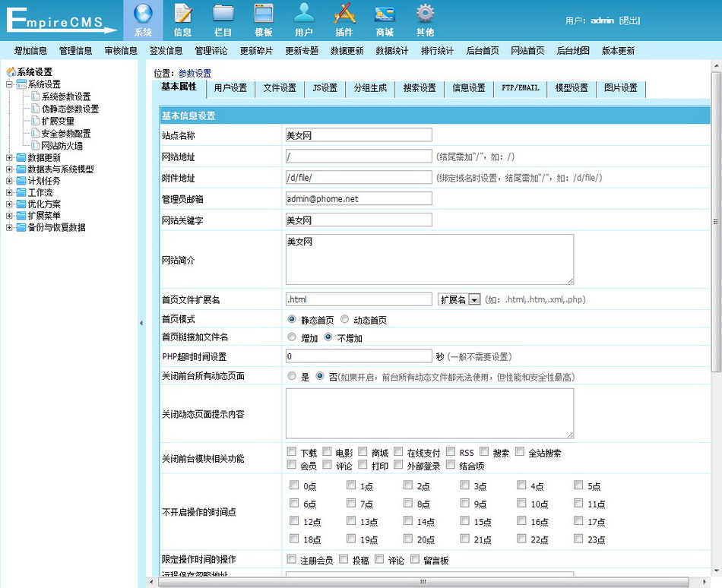
Task: Switch to the FTP/EMAIL tab
Action: 521,88
